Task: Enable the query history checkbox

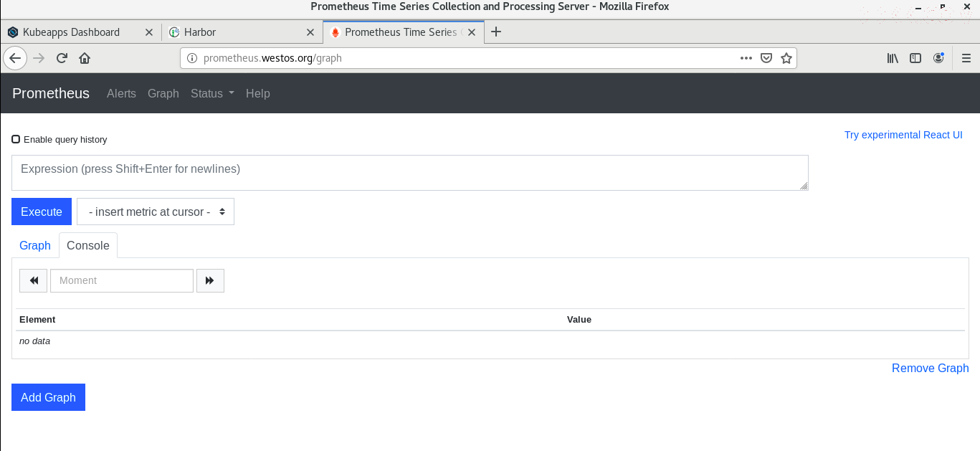Action: (16, 139)
